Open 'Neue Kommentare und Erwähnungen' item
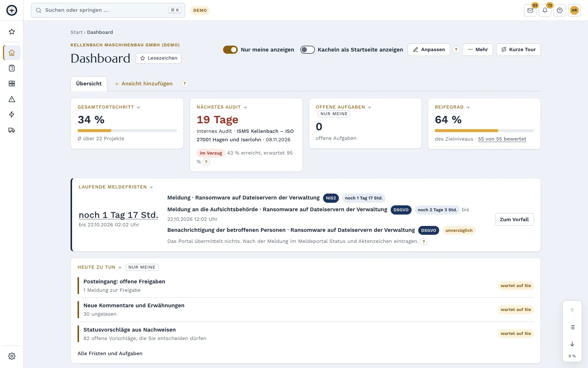The height and width of the screenshot is (368, 588). (306, 309)
